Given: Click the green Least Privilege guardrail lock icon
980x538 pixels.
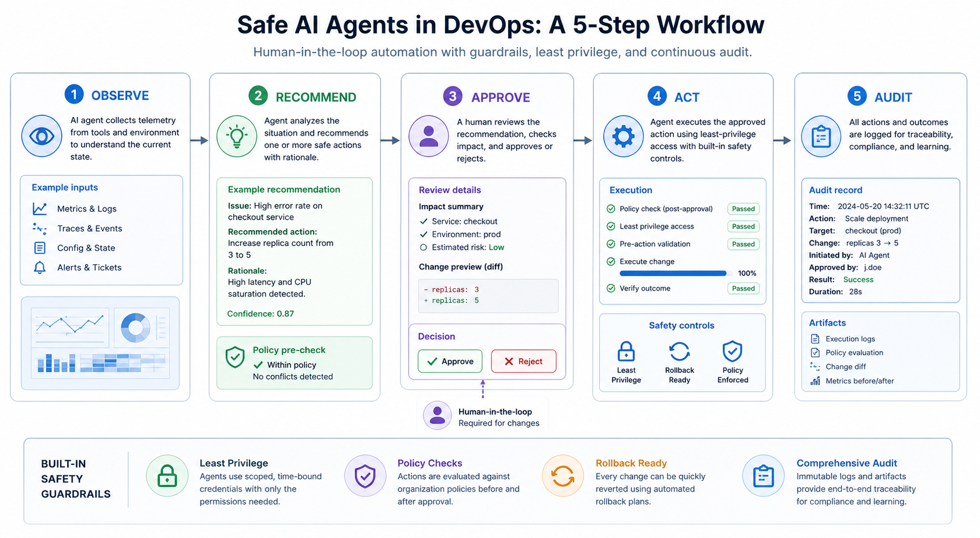Looking at the screenshot, I should [167, 475].
